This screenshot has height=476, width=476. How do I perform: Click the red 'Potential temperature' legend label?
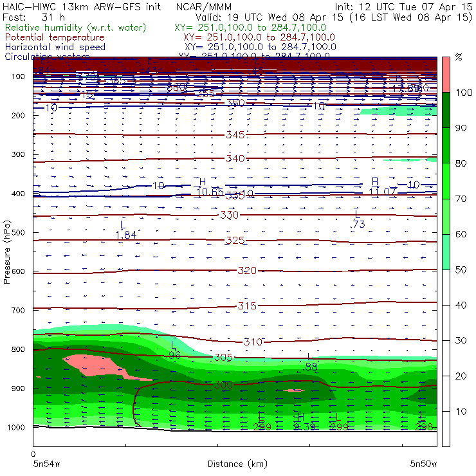[55, 37]
